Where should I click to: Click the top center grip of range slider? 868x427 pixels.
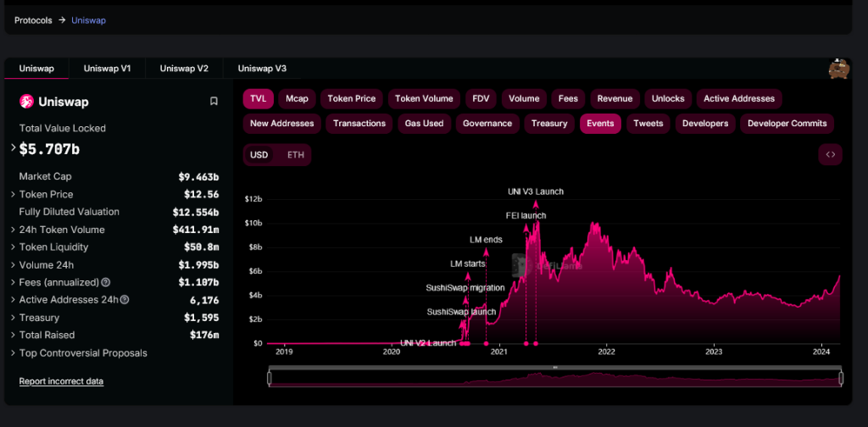coord(555,367)
